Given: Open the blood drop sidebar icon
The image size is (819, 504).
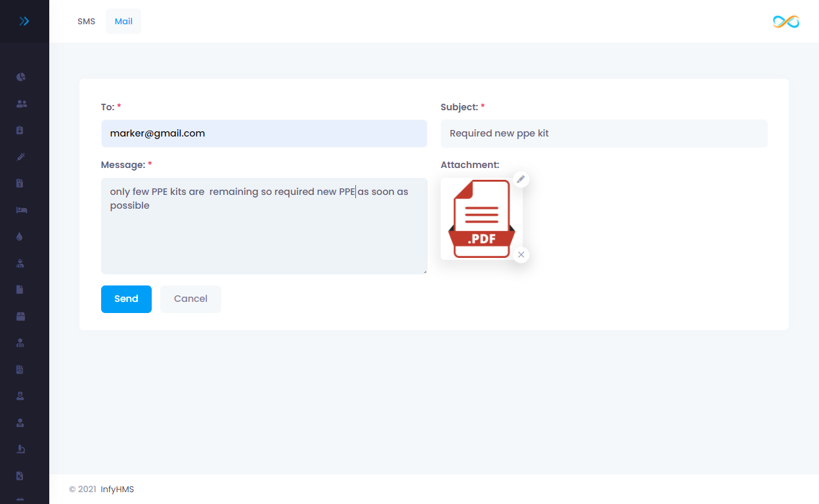Looking at the screenshot, I should (20, 237).
